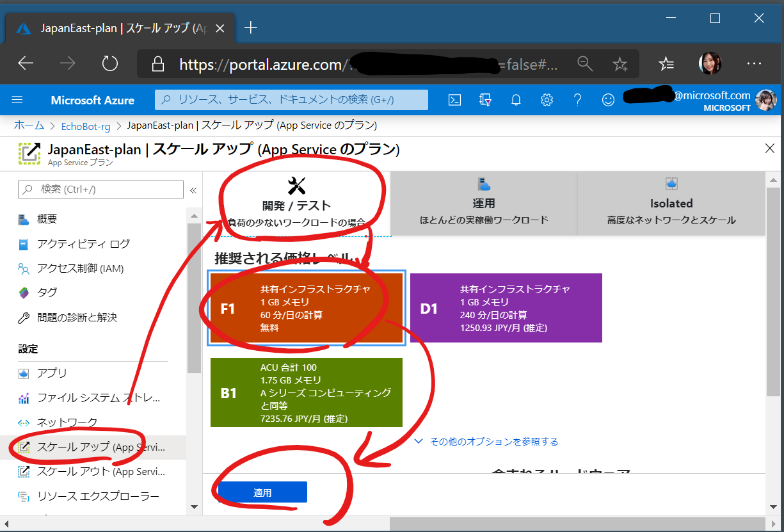Screen dimensions: 784x532
Task: Reload the page in the browser
Action: [110, 63]
